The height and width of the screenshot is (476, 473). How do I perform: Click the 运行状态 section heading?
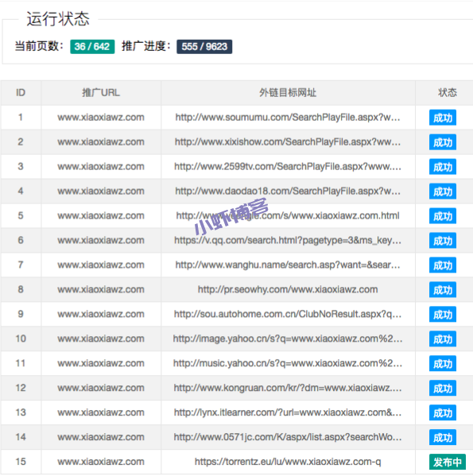coord(58,19)
